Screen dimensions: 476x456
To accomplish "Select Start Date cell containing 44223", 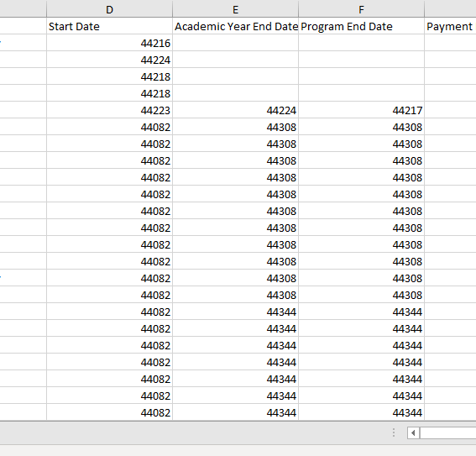I will (110, 110).
